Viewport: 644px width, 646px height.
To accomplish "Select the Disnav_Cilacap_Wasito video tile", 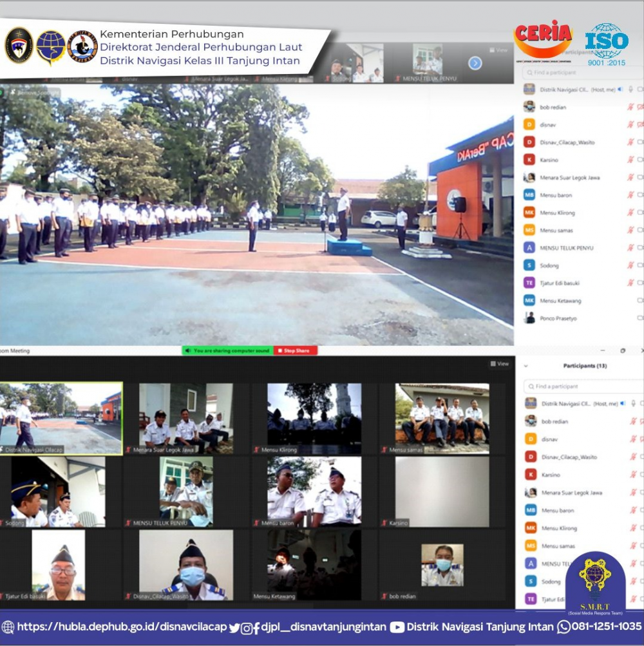I will coord(186,565).
